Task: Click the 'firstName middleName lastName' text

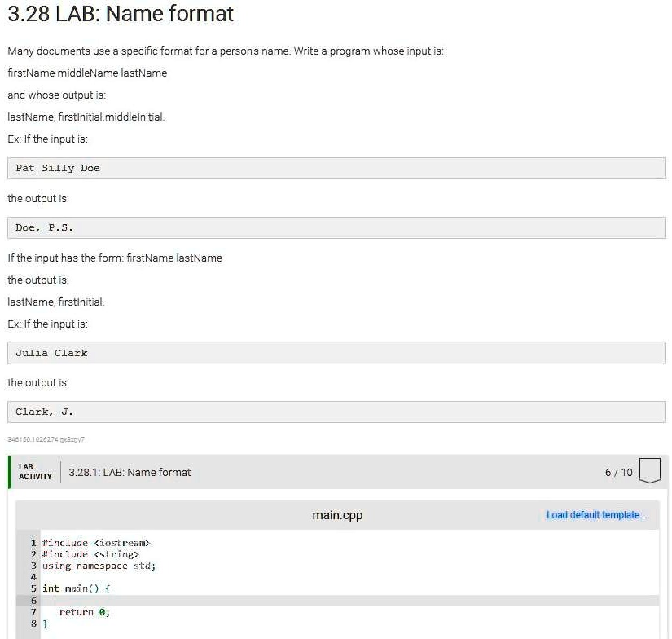Action: click(x=87, y=73)
